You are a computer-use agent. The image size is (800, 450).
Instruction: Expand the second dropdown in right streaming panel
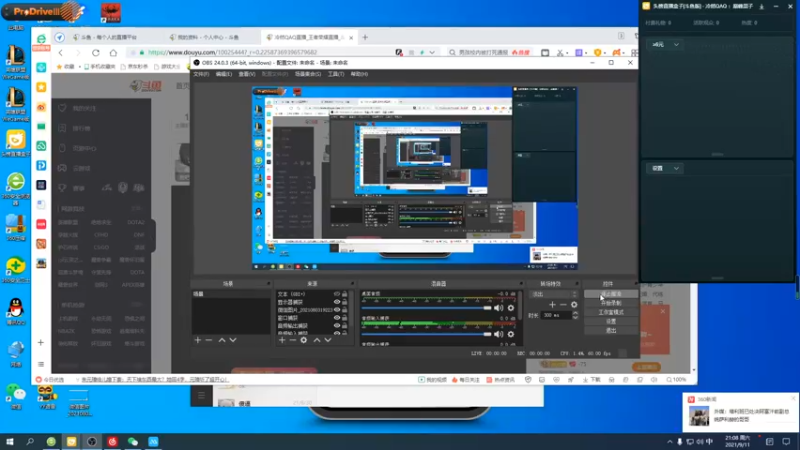[x=665, y=168]
